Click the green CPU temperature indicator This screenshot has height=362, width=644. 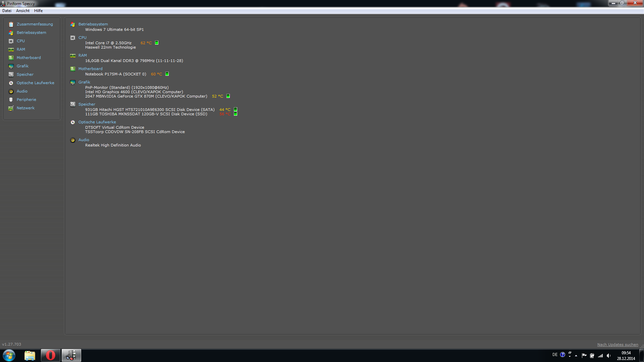click(x=157, y=43)
